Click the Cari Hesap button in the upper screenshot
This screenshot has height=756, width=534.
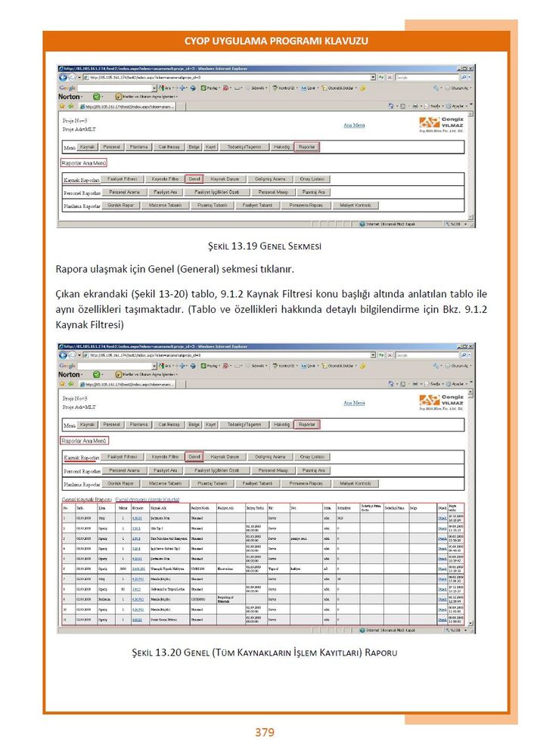click(169, 147)
